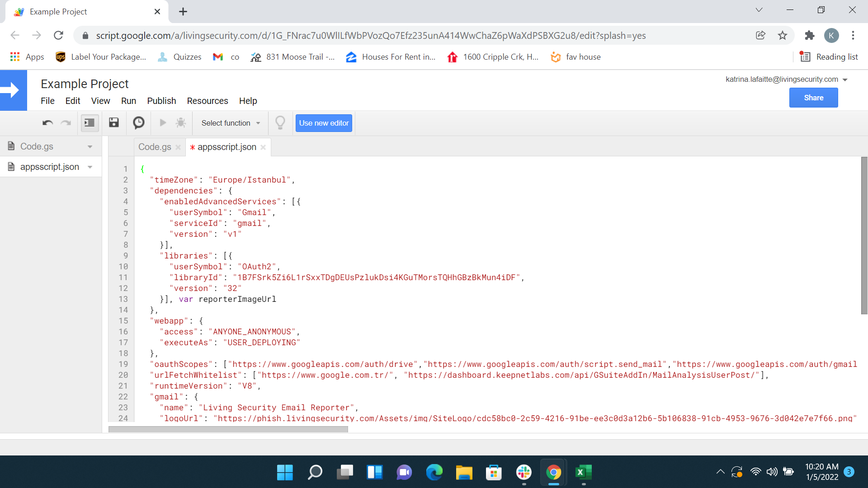Open current project's triggers clock icon
The height and width of the screenshot is (488, 868).
(139, 122)
